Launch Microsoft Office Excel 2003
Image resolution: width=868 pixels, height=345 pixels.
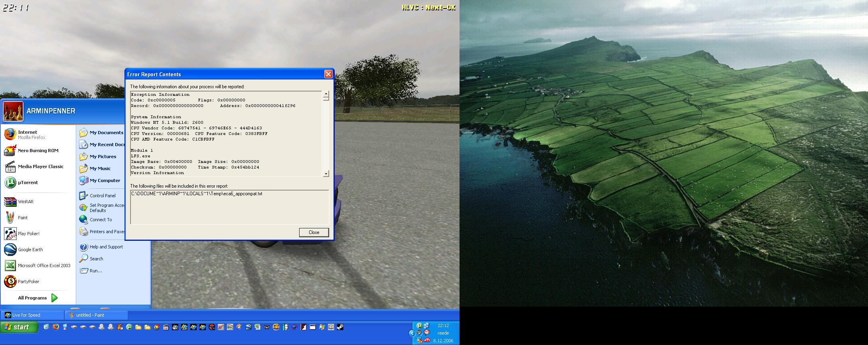pos(38,266)
